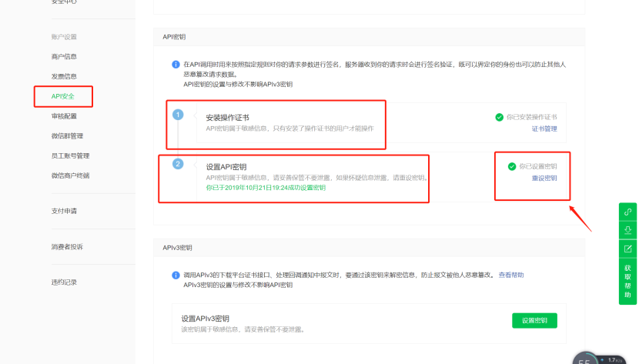Open the 查看帮助 link
This screenshot has height=364, width=639.
coord(511,275)
